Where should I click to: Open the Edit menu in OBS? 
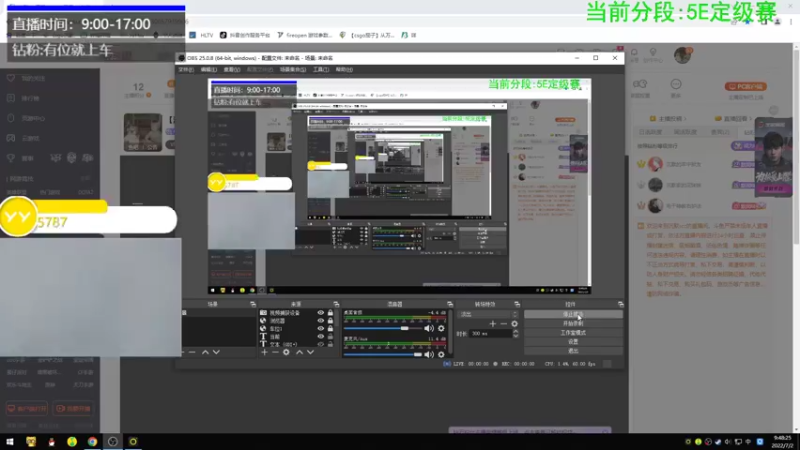click(x=208, y=69)
